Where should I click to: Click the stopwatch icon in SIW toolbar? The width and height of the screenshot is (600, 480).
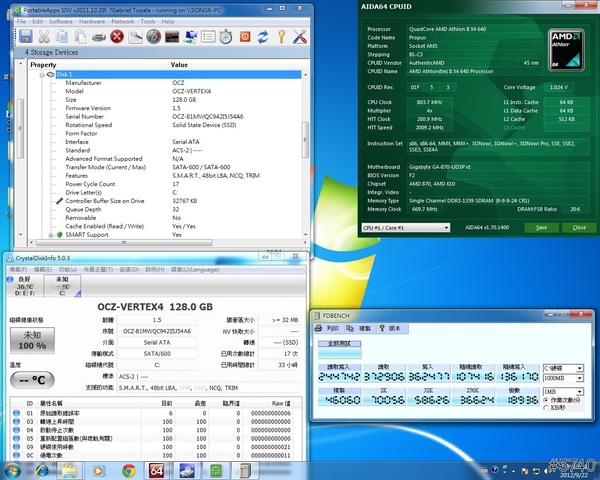click(226, 37)
